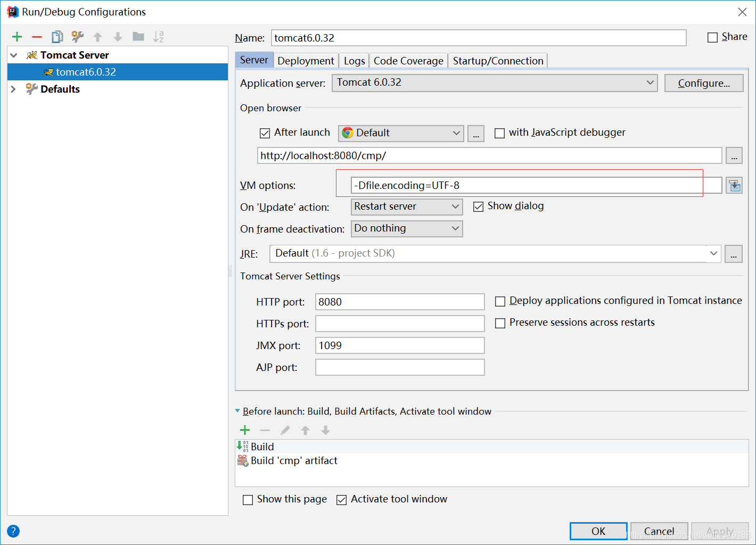Image resolution: width=756 pixels, height=545 pixels.
Task: Check Show this page option
Action: click(x=248, y=500)
